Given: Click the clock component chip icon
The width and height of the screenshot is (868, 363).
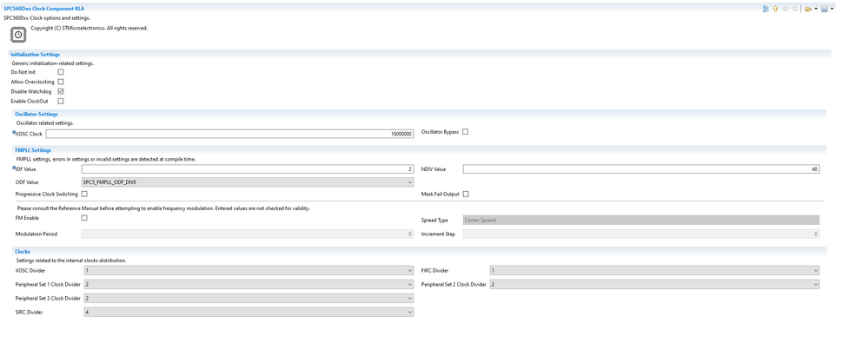Looking at the screenshot, I should 18,35.
